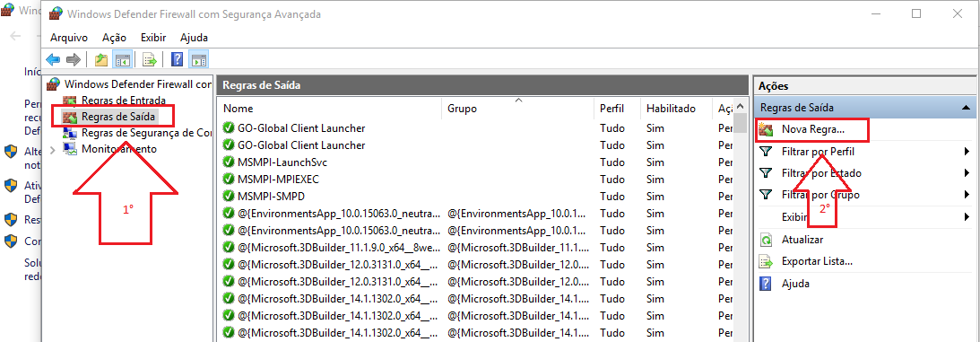Click the Ajuda help icon in the Ações pane
This screenshot has height=342, width=980.
[x=766, y=284]
